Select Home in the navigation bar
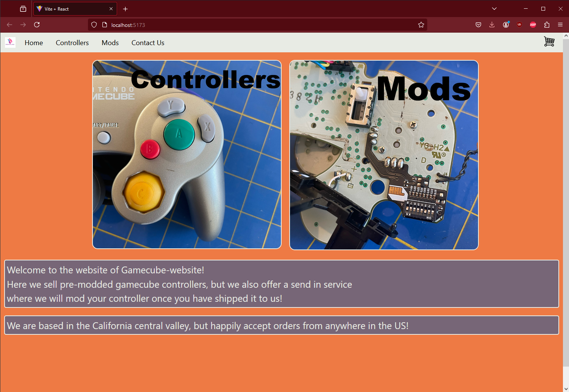This screenshot has height=392, width=569. click(x=33, y=42)
